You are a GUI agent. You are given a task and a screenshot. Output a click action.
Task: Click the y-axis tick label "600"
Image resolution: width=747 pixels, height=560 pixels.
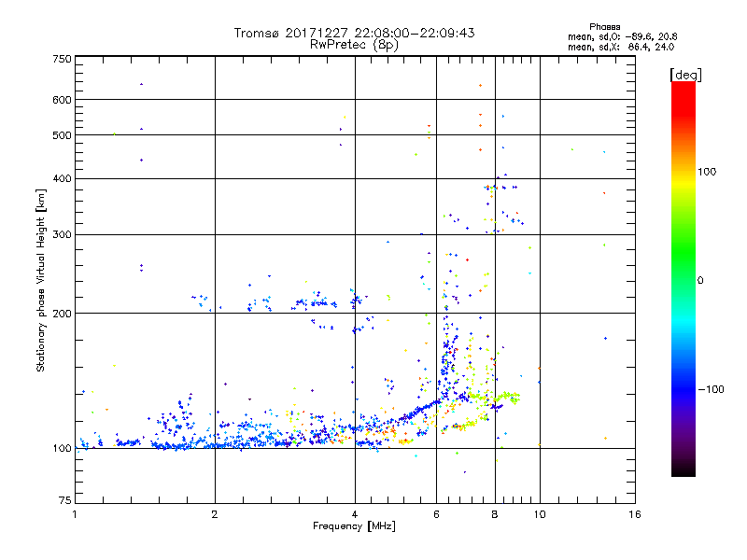point(63,100)
